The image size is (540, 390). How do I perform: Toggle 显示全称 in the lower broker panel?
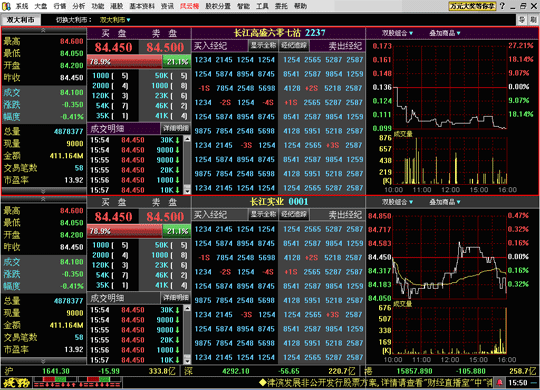pyautogui.click(x=263, y=215)
